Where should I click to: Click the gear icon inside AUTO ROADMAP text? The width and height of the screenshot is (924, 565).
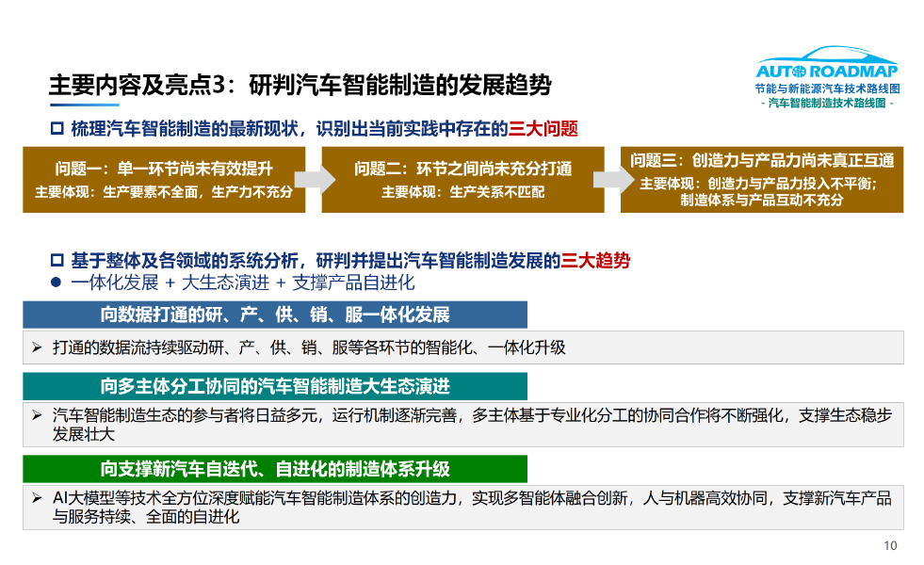[x=798, y=72]
